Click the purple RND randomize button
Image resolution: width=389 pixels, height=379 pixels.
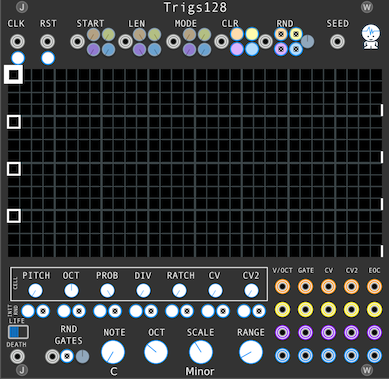(281, 49)
